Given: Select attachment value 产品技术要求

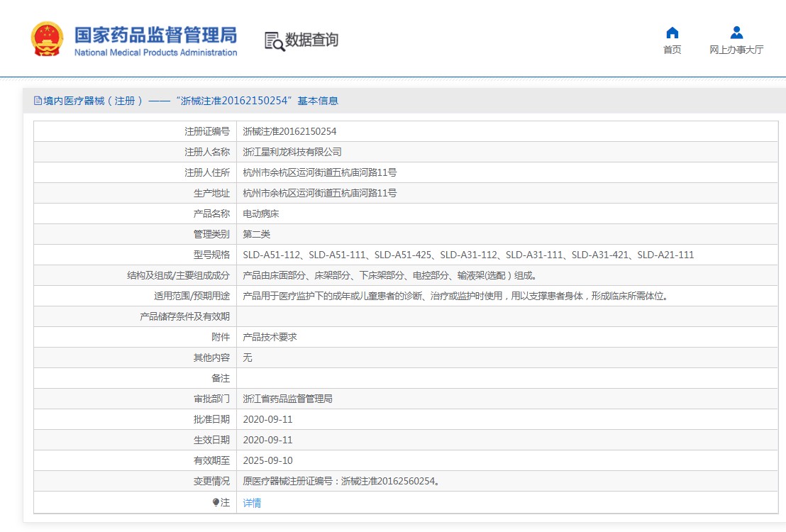Looking at the screenshot, I should click(x=270, y=337).
